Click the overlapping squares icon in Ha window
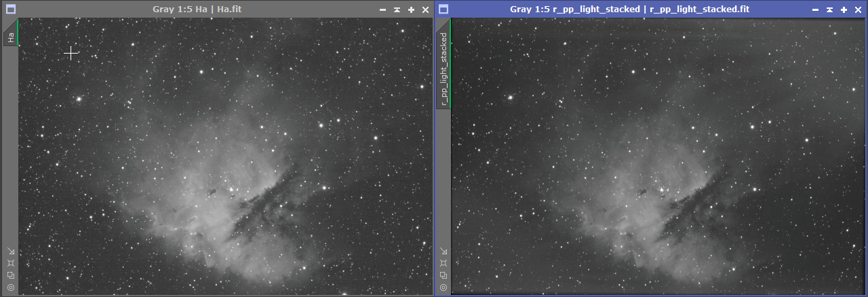 11,275
